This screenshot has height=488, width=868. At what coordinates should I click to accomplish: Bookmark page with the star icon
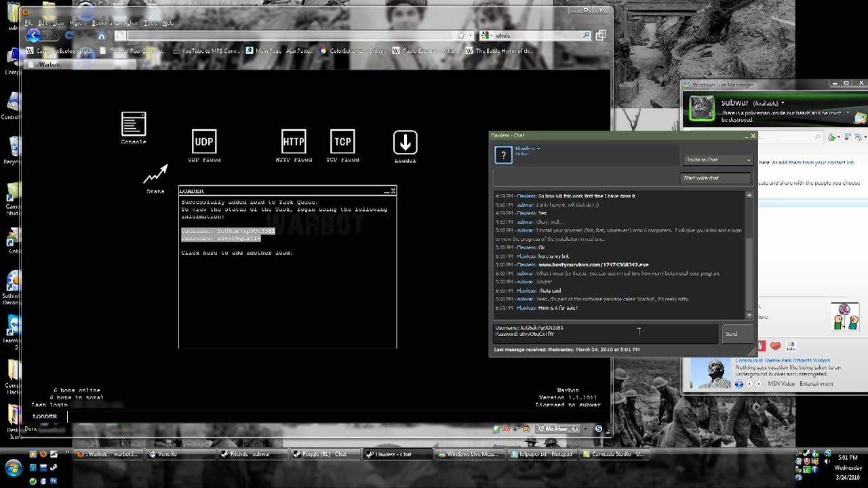pyautogui.click(x=461, y=35)
